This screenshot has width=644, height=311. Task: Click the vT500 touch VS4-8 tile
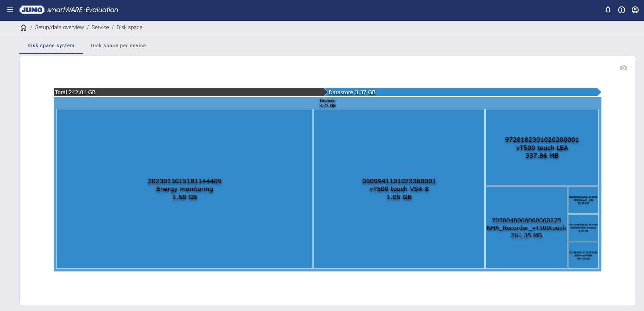(x=399, y=189)
